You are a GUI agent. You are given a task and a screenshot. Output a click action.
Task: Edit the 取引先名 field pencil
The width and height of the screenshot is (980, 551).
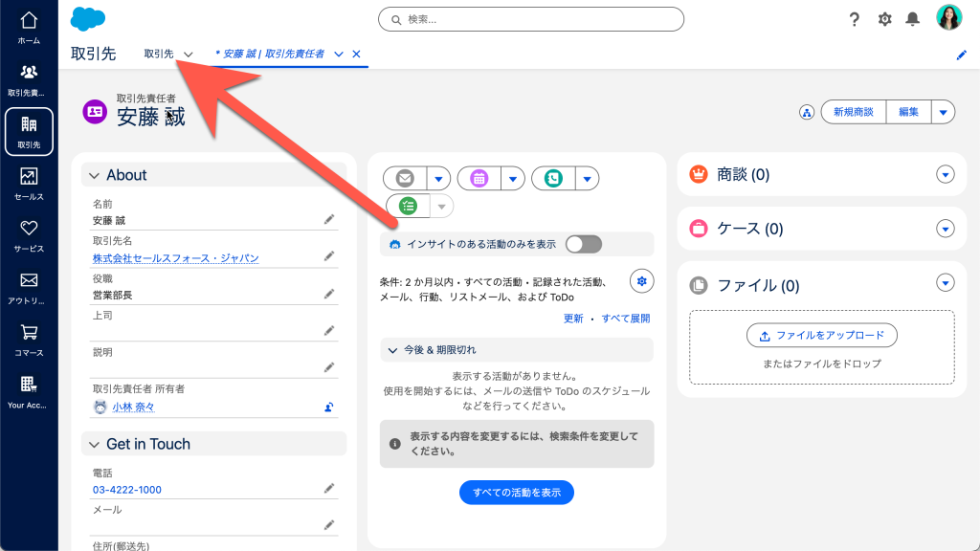point(329,256)
